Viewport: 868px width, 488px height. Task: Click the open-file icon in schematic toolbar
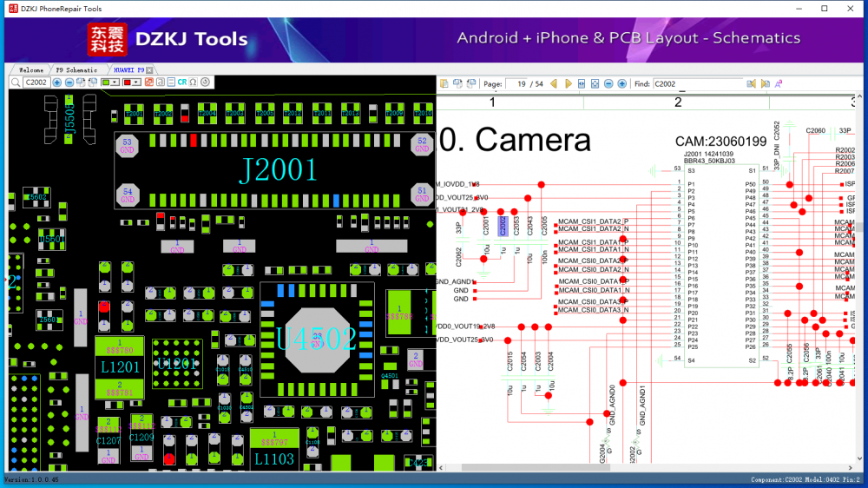click(x=444, y=83)
